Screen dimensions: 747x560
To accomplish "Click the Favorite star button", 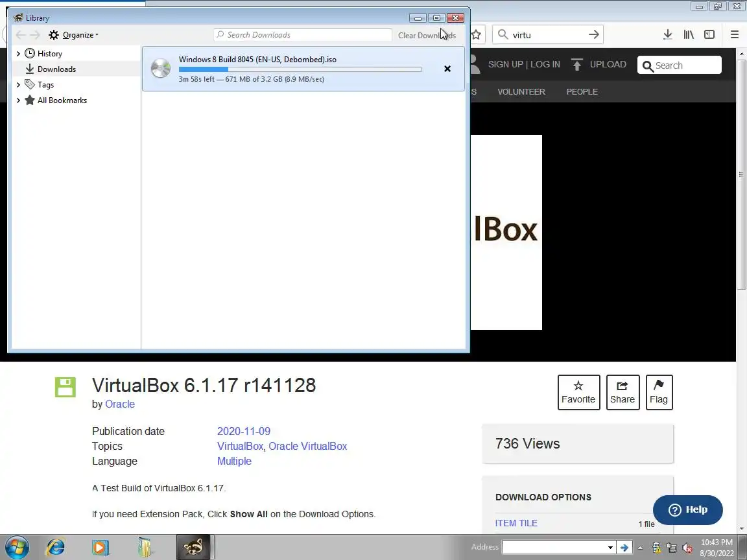I will (578, 392).
